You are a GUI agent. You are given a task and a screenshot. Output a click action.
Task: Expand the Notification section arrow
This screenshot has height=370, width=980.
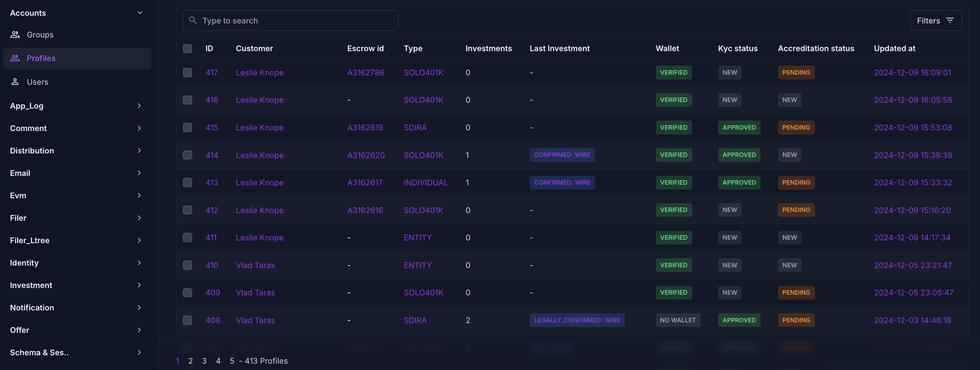(139, 308)
